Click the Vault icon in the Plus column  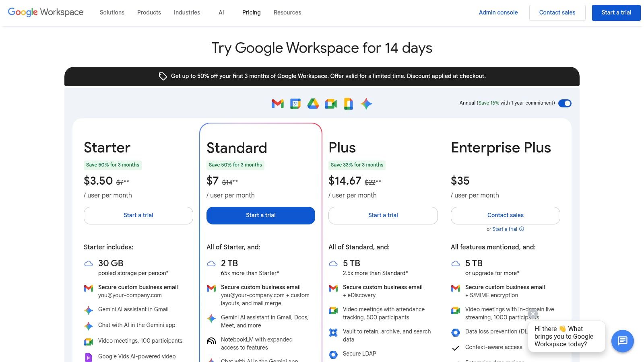(333, 332)
